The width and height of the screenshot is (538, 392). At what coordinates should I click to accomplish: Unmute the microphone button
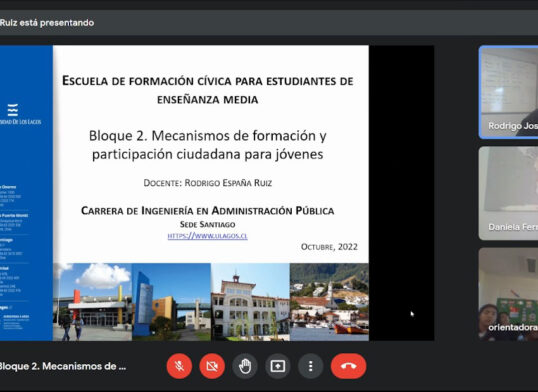tap(179, 366)
